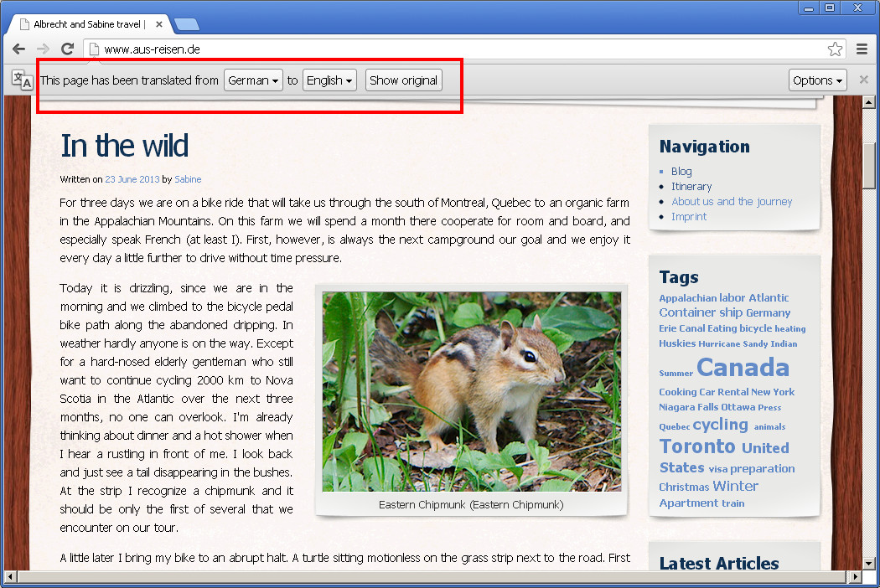Image resolution: width=880 pixels, height=588 pixels.
Task: Dismiss the translation bar with X
Action: coord(863,80)
